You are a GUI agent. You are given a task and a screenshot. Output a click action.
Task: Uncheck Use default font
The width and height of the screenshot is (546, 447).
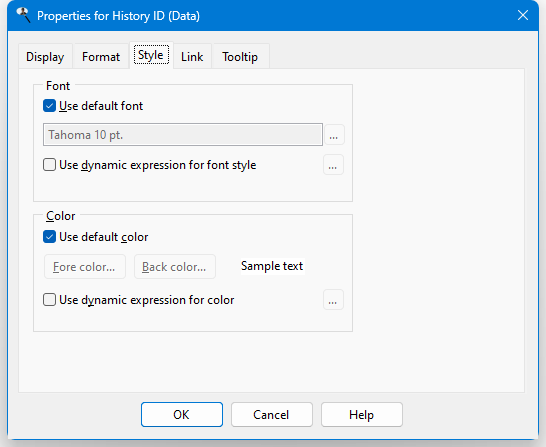(x=49, y=106)
